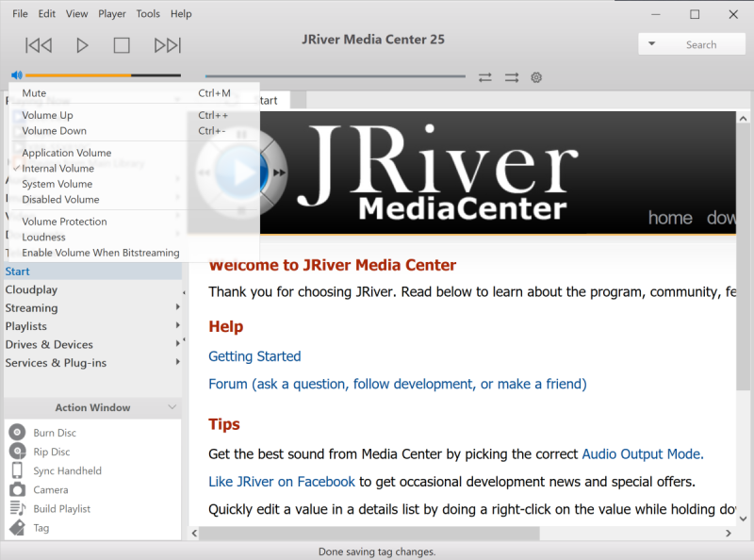Screen dimensions: 754x560
Task: Open the Search dropdown arrow
Action: 652,44
